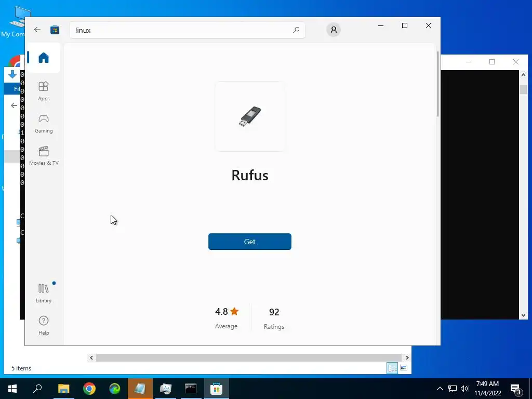Click right arrow of Explorer horizontal scrollbar

[407, 357]
